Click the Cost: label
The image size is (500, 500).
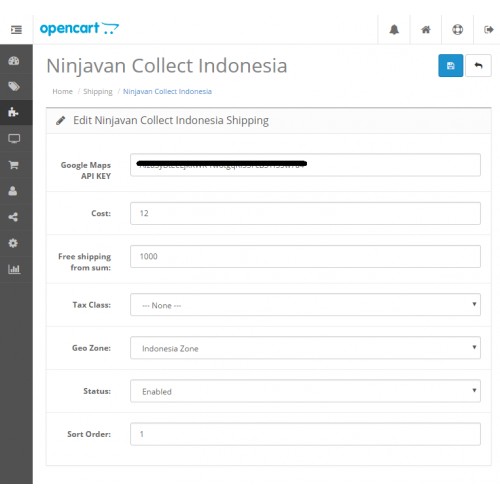pos(101,213)
